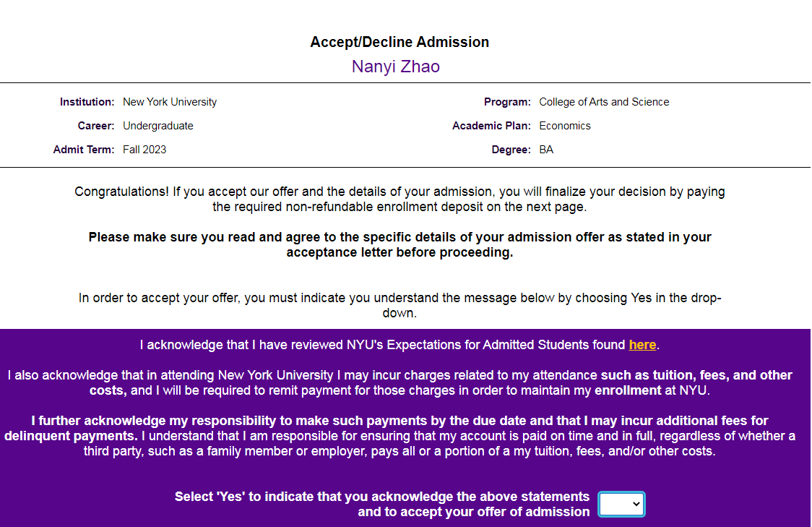Click the bold 'Please make sure you read' notice

coord(399,244)
